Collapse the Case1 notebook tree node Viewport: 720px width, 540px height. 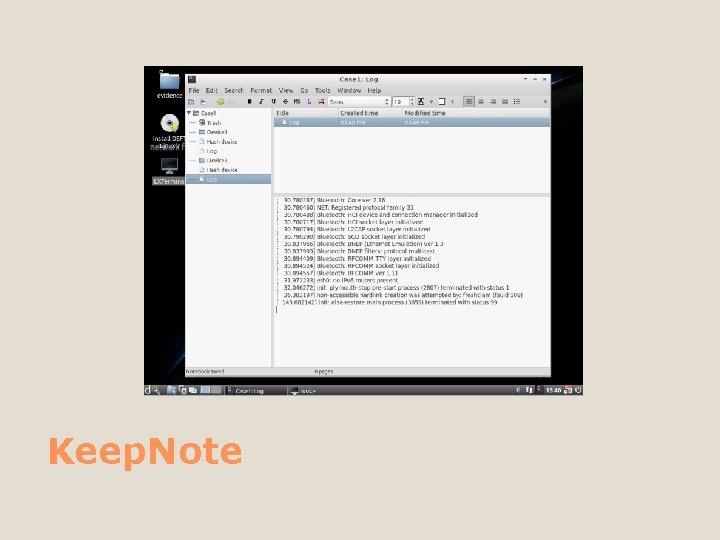[189, 113]
